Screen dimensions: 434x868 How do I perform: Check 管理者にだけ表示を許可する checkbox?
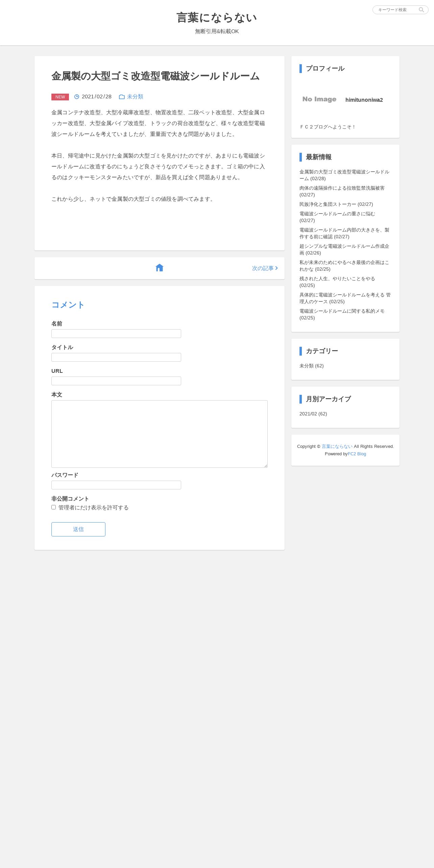(53, 507)
